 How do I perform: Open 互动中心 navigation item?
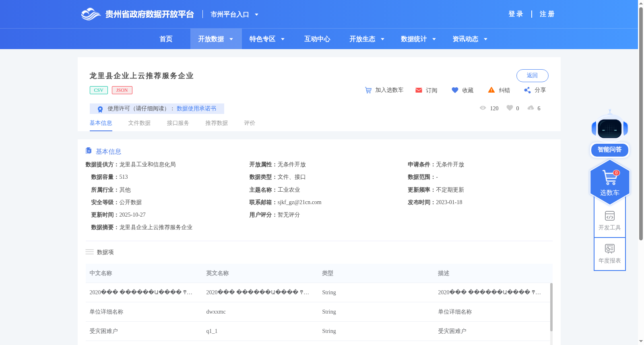pyautogui.click(x=317, y=39)
